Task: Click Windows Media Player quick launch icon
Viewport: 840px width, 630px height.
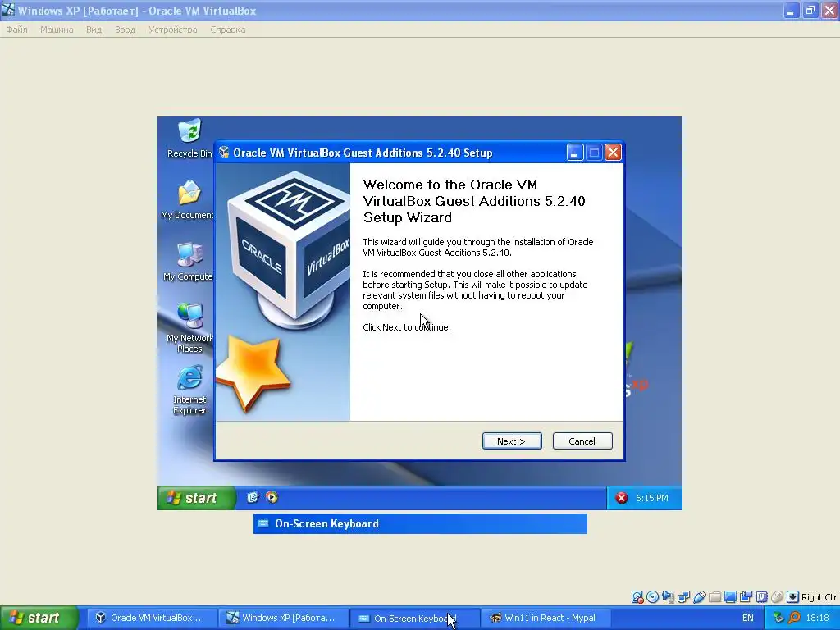Action: [x=272, y=498]
